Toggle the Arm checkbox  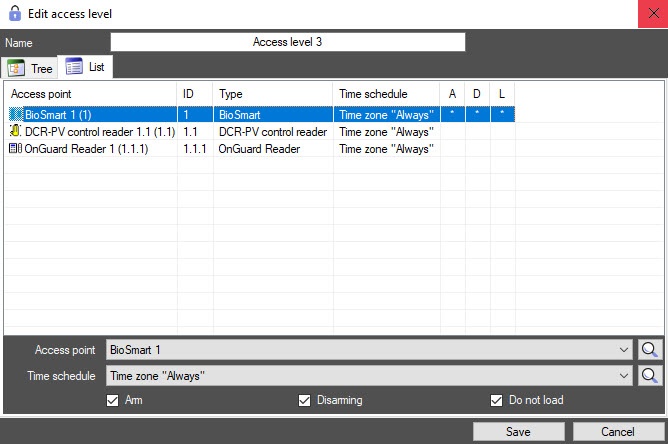pos(112,400)
